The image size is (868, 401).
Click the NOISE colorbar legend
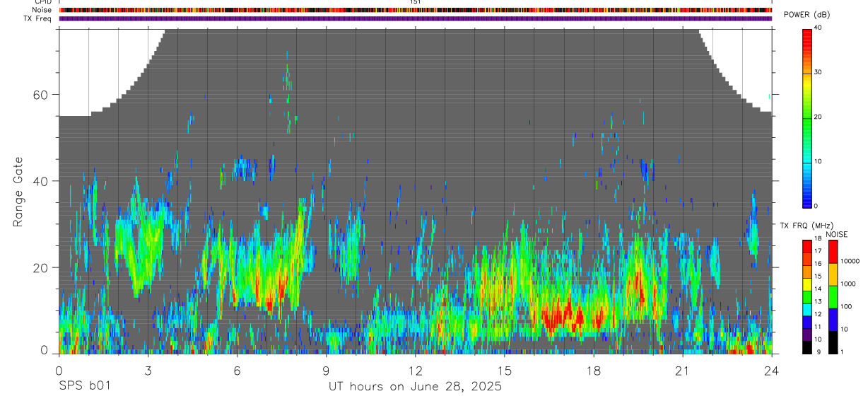[833, 297]
